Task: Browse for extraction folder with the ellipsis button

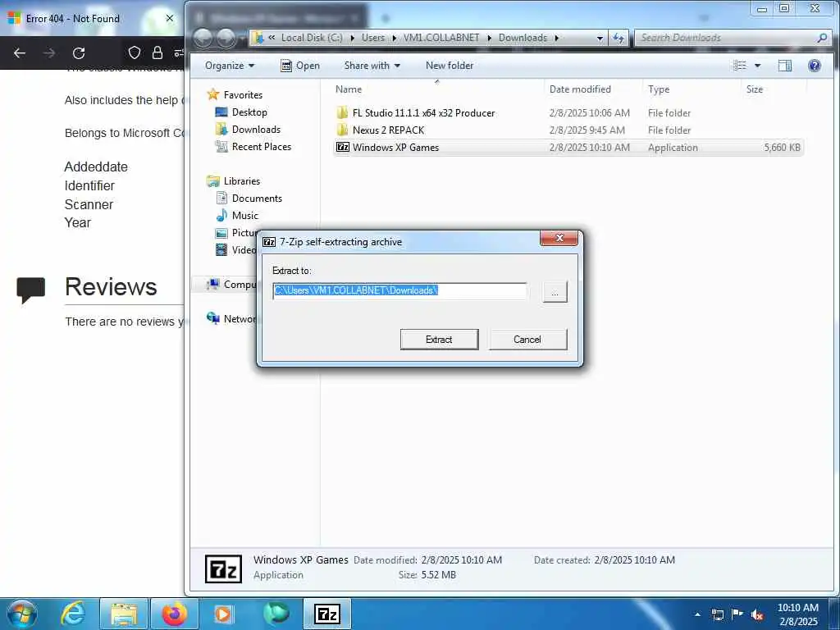Action: [555, 292]
